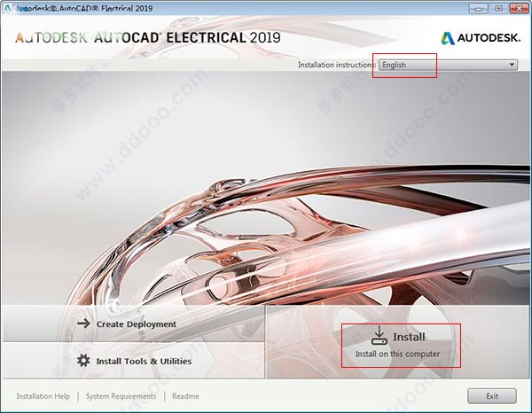Close the installer window
Image resolution: width=532 pixels, height=413 pixels.
pos(520,9)
